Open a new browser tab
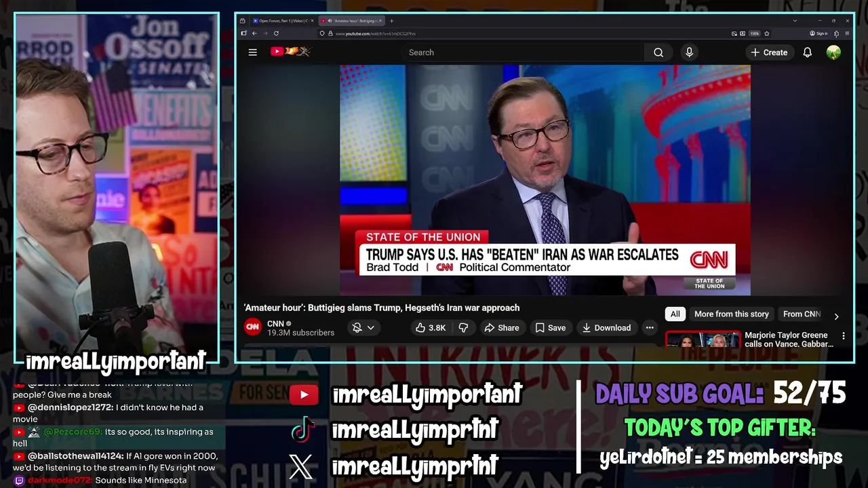The width and height of the screenshot is (868, 488). click(x=391, y=21)
